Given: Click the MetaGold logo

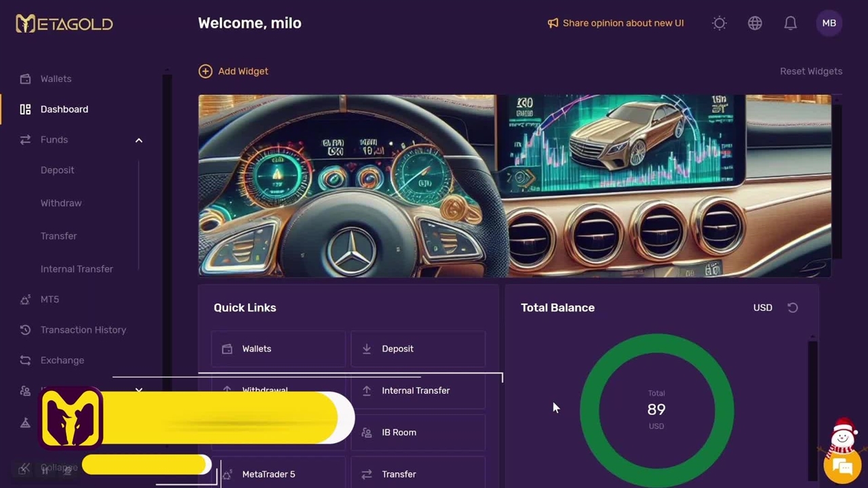Looking at the screenshot, I should [64, 24].
